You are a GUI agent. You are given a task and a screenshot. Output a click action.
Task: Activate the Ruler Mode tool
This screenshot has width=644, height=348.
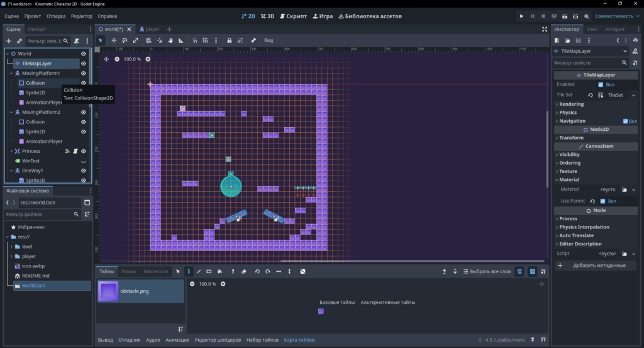tap(180, 40)
